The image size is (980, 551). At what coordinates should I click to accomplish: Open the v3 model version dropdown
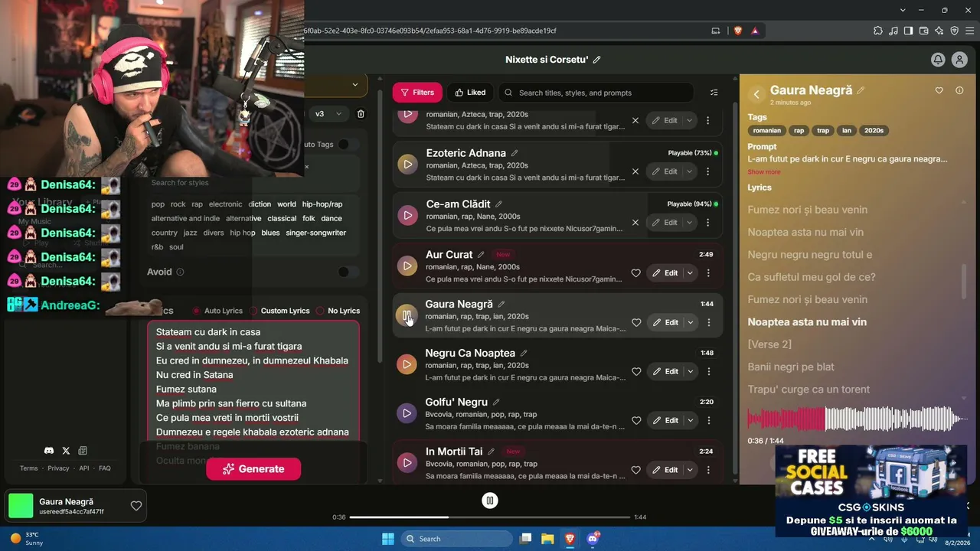tap(328, 114)
